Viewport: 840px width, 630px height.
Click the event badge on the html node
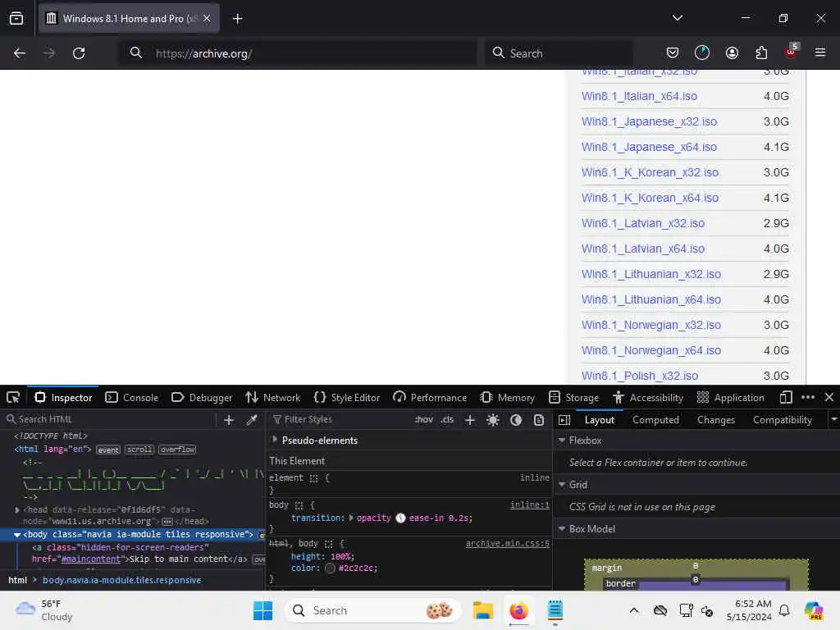click(108, 450)
